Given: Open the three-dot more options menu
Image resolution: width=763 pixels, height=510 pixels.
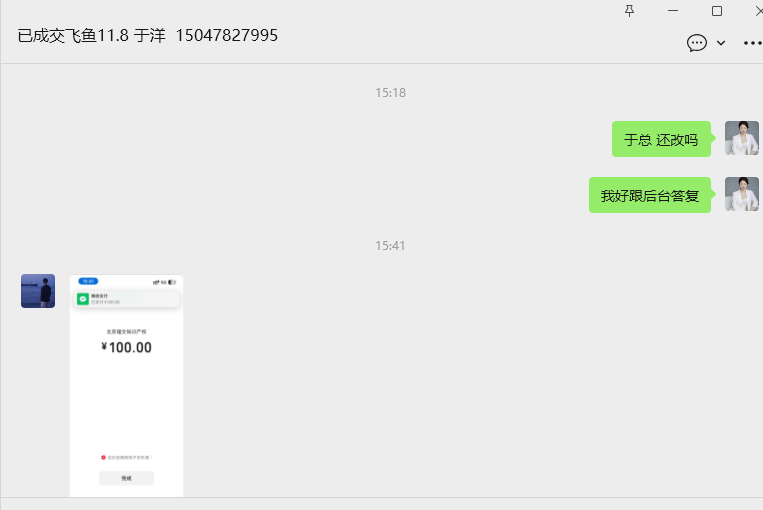Looking at the screenshot, I should click(752, 43).
